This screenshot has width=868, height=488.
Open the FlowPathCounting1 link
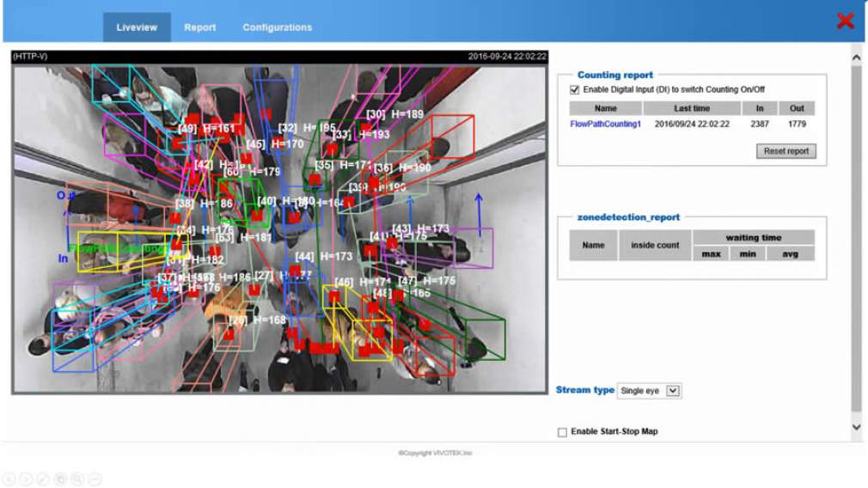[x=605, y=125]
